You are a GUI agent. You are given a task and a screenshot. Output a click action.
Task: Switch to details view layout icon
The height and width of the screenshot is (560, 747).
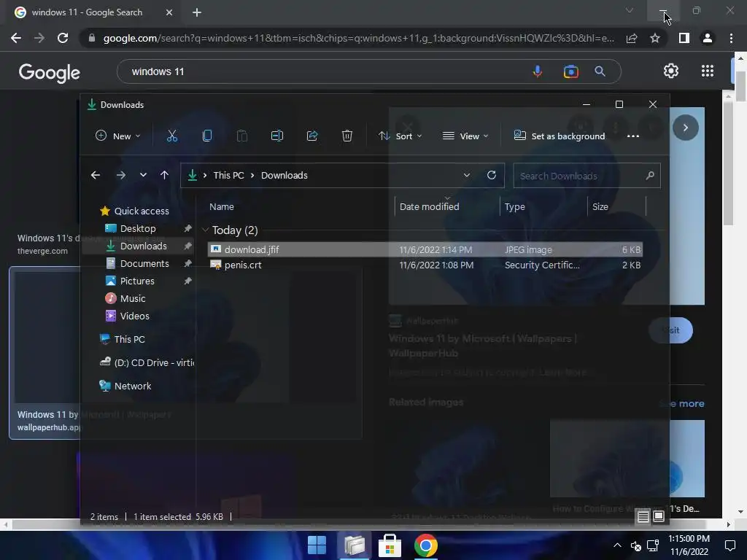coord(643,517)
